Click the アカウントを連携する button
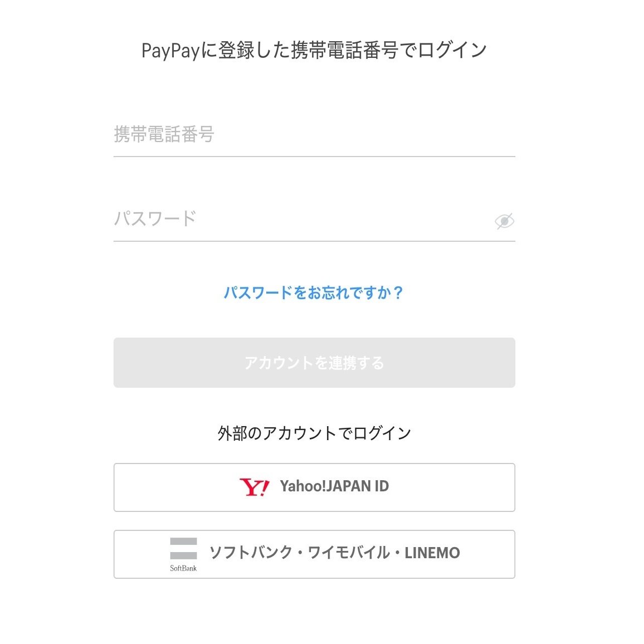The width and height of the screenshot is (644, 644). click(314, 362)
